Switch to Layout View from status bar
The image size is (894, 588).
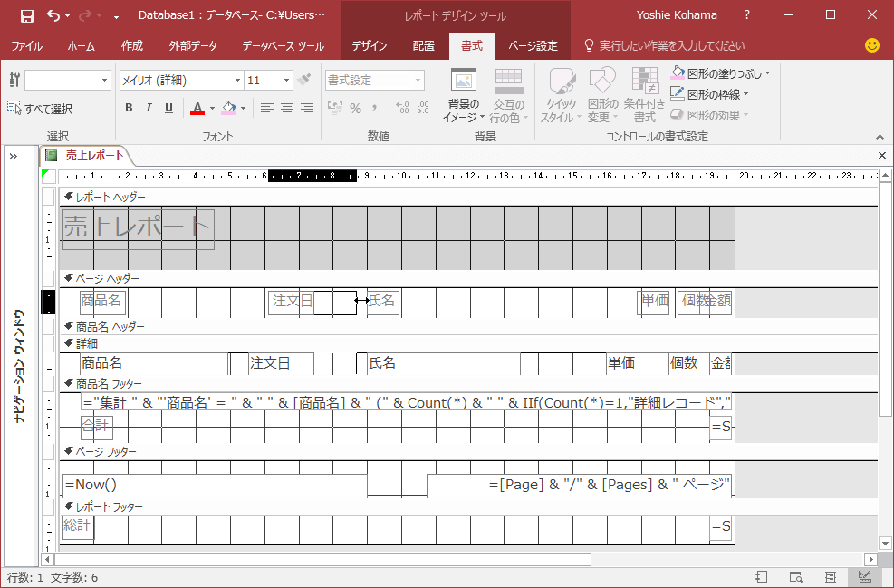[830, 577]
